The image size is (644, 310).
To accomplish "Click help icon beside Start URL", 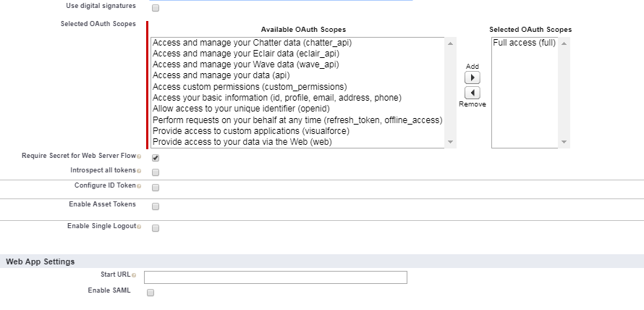I will (x=134, y=275).
